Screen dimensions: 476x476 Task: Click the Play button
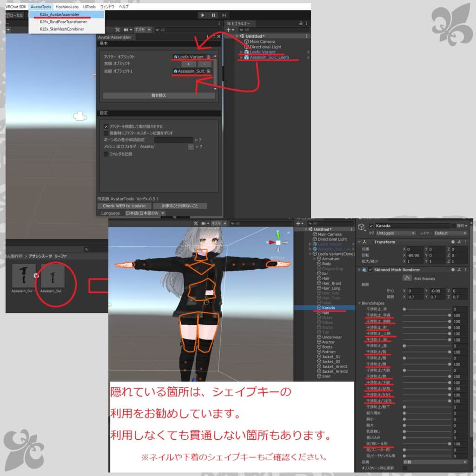tap(203, 15)
